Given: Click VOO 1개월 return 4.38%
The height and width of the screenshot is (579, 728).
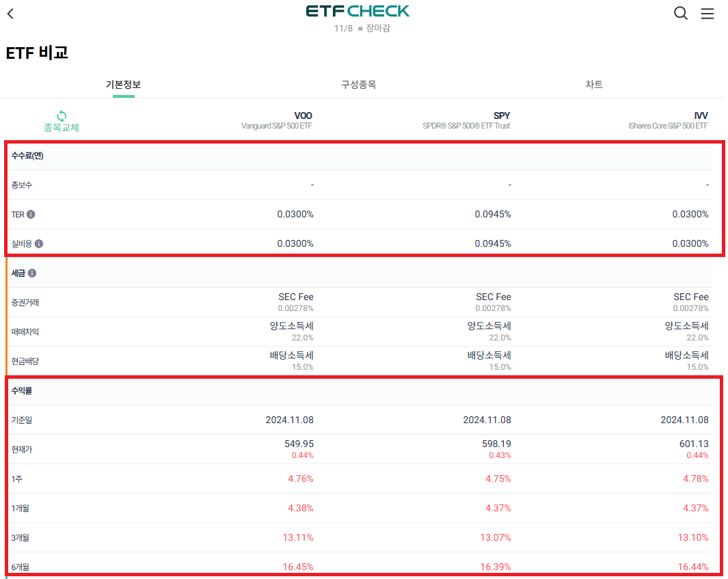Looking at the screenshot, I should (300, 508).
